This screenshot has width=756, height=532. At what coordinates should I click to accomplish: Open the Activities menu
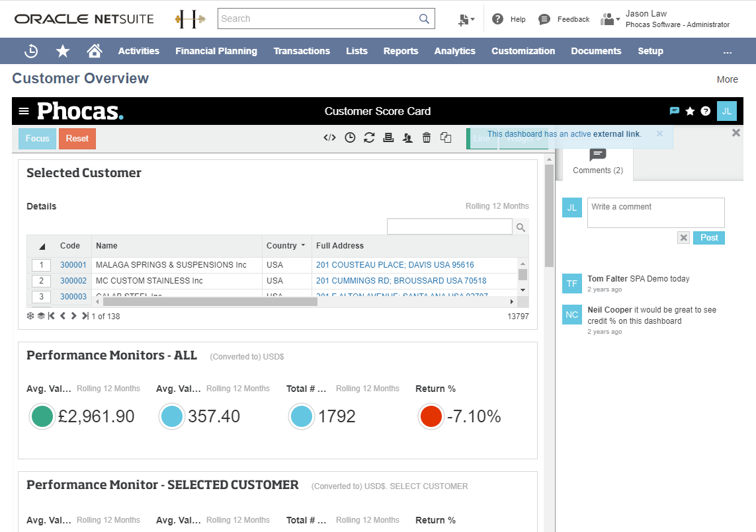coord(139,51)
